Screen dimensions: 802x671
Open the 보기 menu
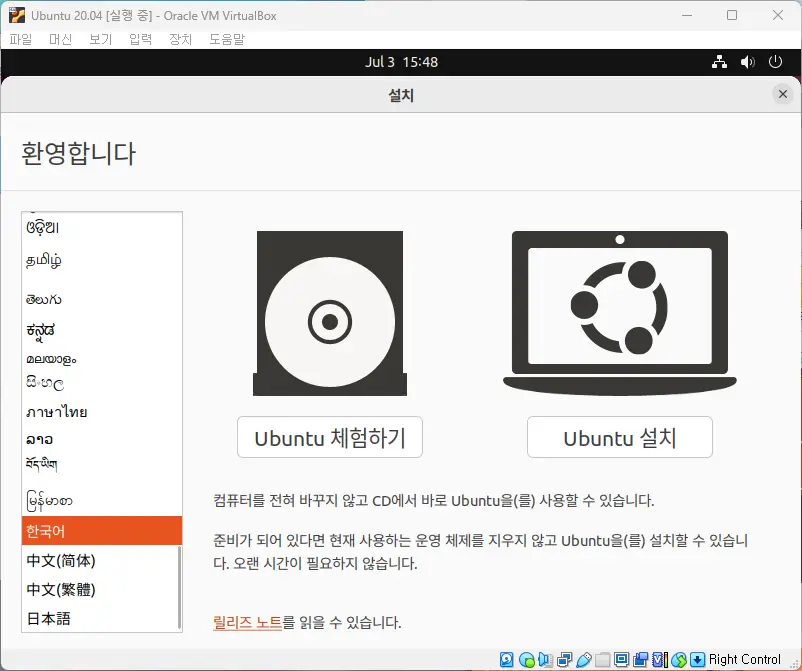pos(100,39)
